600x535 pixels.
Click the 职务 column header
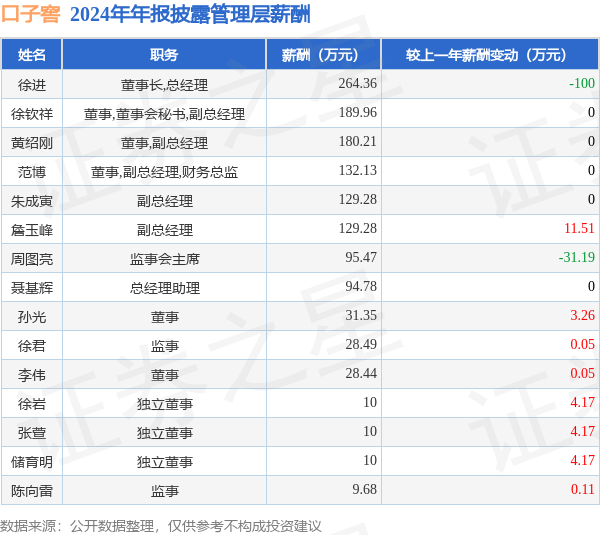tap(164, 55)
